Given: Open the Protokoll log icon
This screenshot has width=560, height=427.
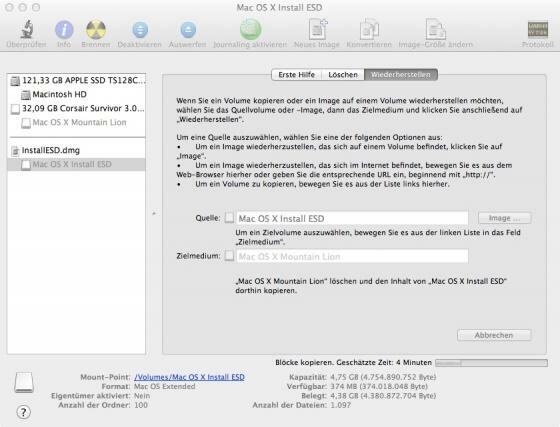Looking at the screenshot, I should click(538, 30).
